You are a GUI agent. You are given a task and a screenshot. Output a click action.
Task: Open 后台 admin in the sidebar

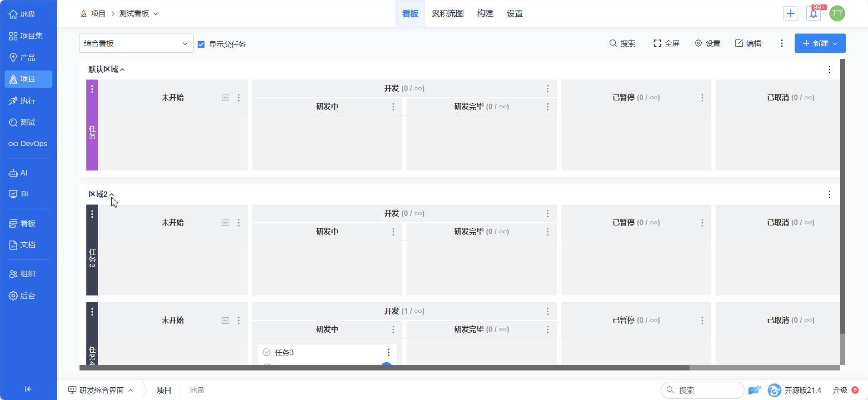click(x=28, y=296)
